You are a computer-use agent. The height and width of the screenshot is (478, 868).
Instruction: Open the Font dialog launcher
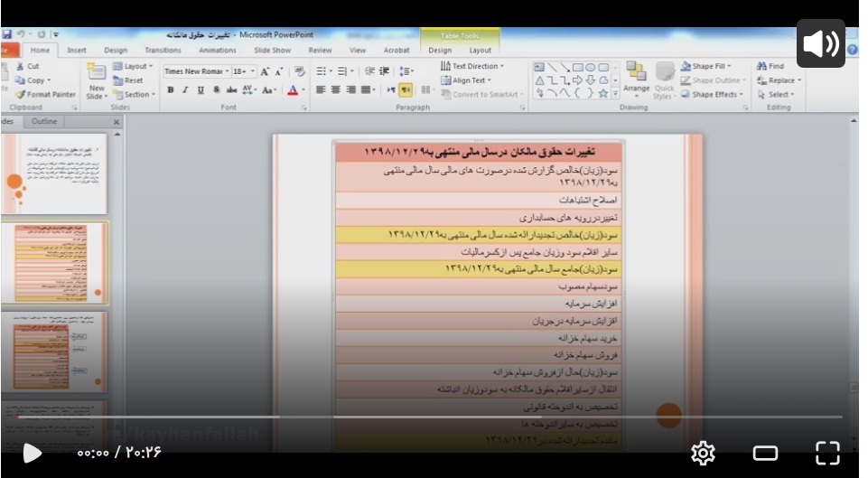pos(303,108)
